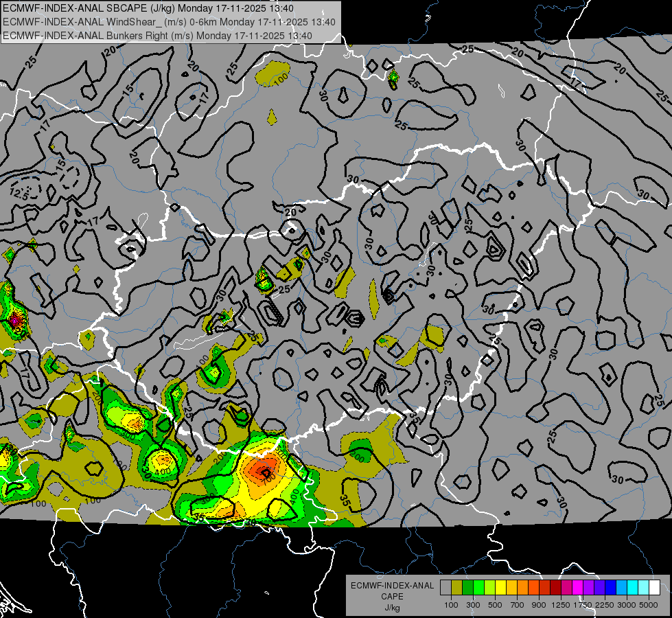672x618 pixels.
Task: Select the cyan legend swatch
Action: pyautogui.click(x=633, y=587)
